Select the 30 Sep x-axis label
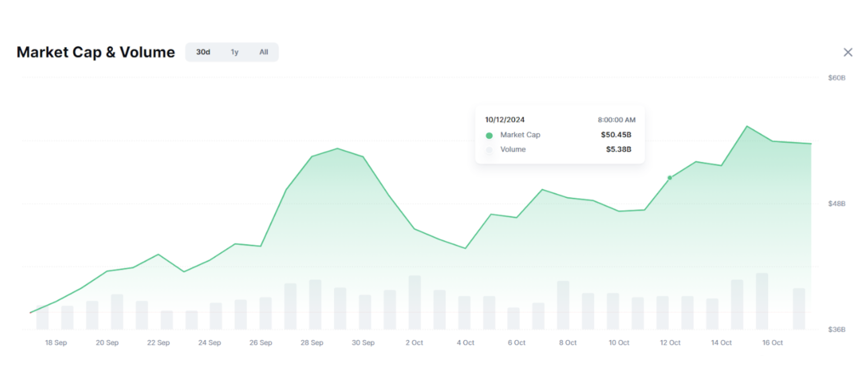This screenshot has height=385, width=868. (363, 343)
